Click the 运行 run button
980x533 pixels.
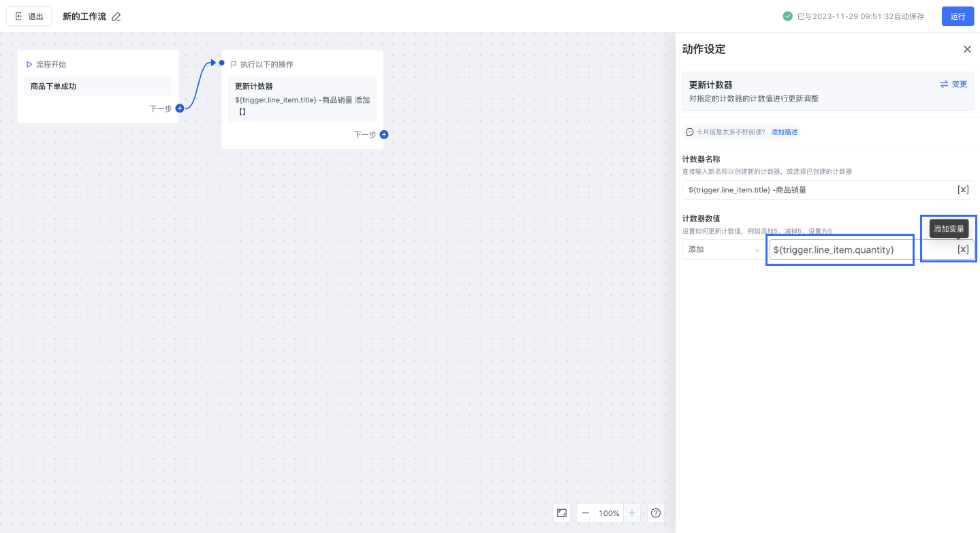click(958, 16)
